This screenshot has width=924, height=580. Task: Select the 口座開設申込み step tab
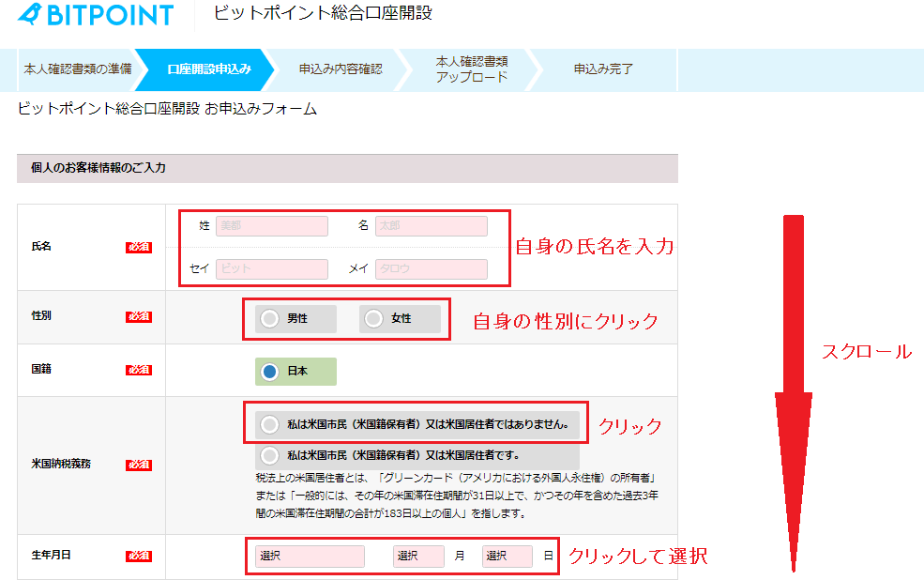point(208,69)
